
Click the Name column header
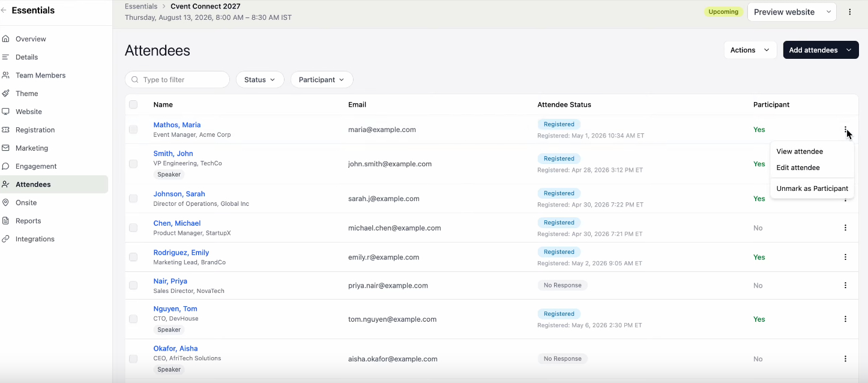[x=163, y=104]
